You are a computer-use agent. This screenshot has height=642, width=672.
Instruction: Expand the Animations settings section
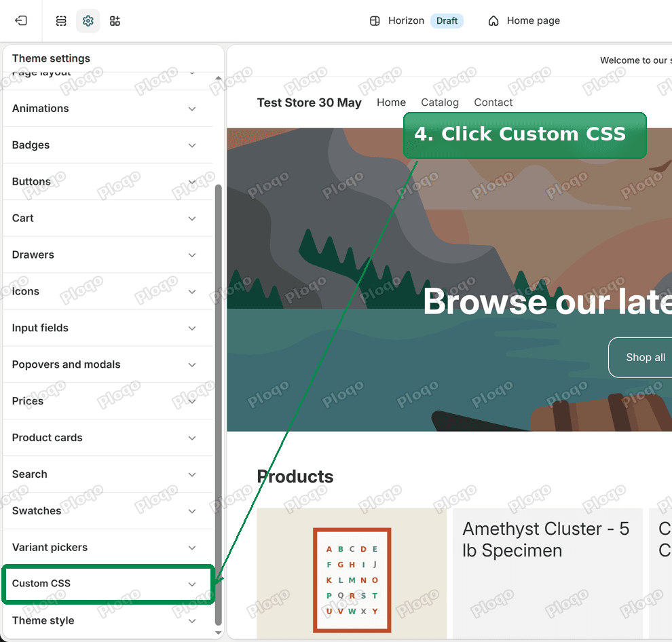[x=107, y=109]
